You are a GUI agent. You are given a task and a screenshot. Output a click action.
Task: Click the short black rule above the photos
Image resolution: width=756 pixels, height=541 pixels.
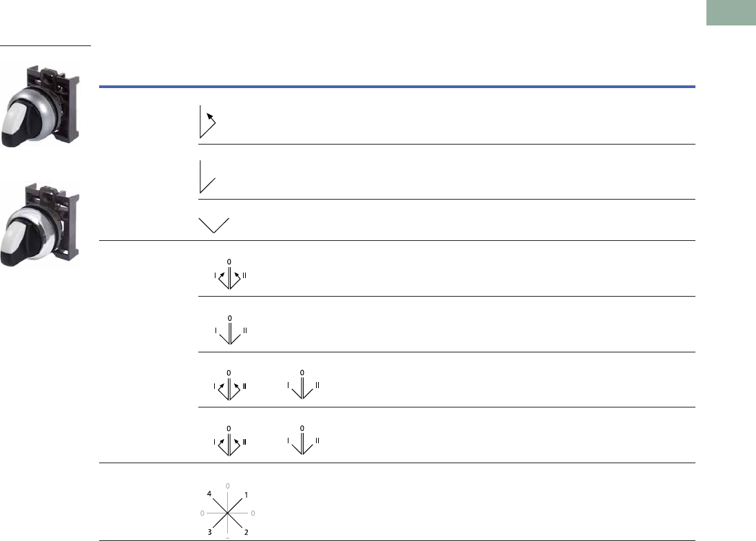(45, 46)
